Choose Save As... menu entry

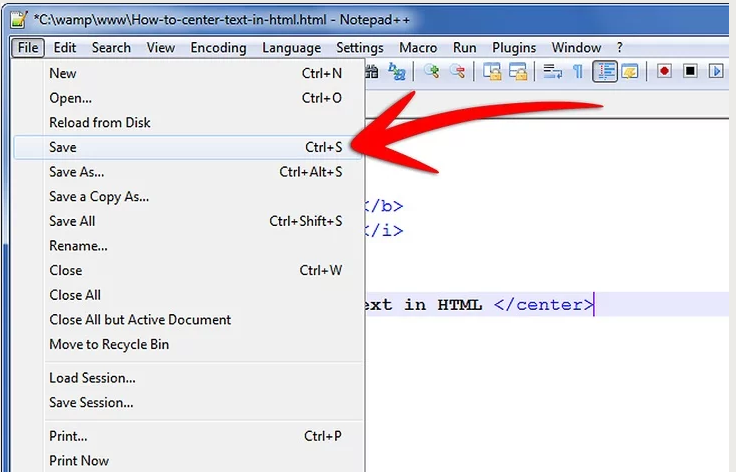point(76,172)
